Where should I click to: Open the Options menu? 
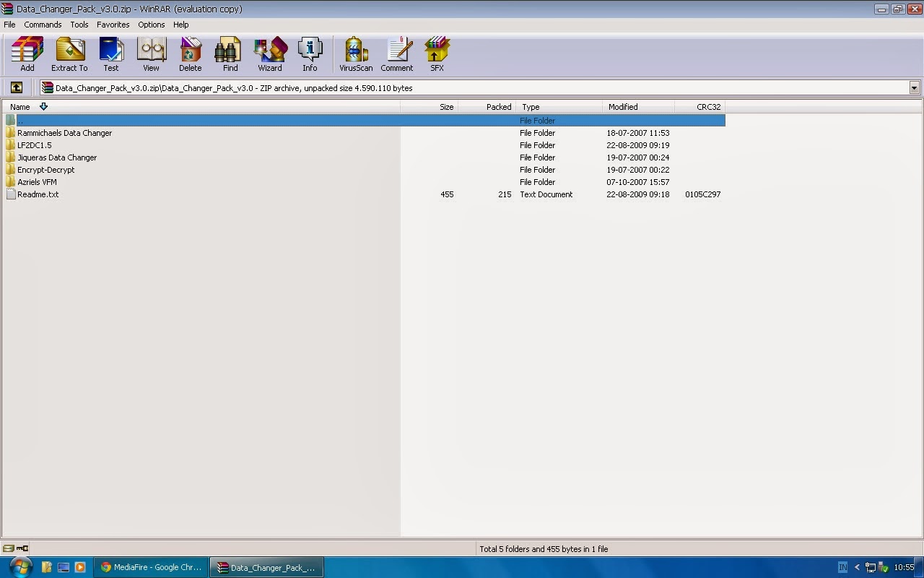tap(152, 25)
